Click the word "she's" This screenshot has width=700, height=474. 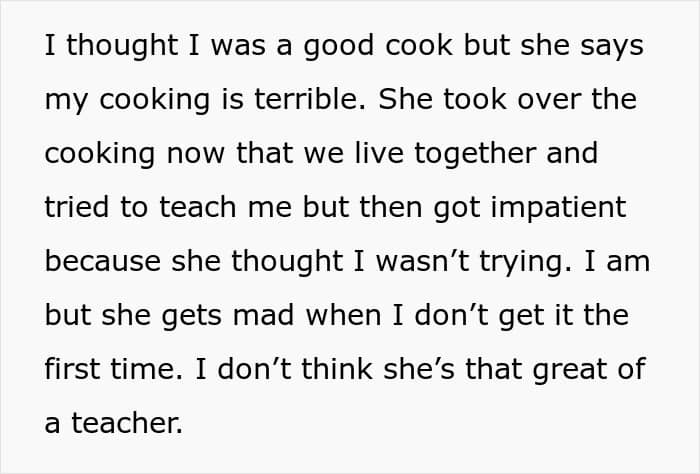[419, 369]
